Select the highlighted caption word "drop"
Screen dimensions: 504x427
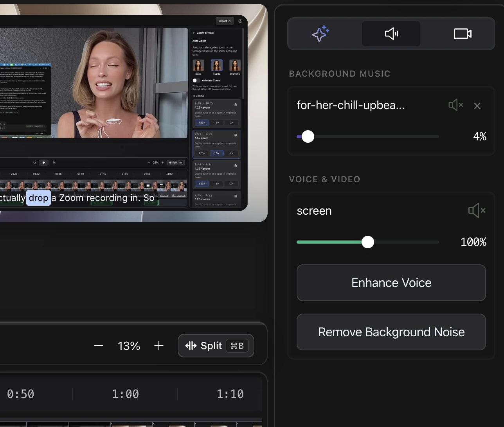pyautogui.click(x=38, y=198)
